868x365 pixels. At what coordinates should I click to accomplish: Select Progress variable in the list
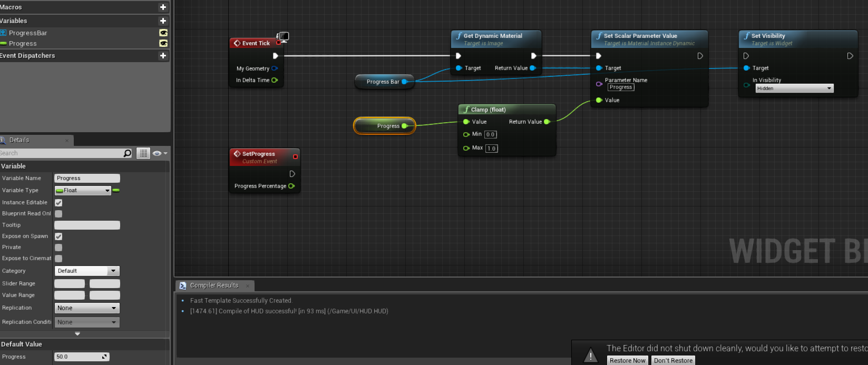(23, 43)
